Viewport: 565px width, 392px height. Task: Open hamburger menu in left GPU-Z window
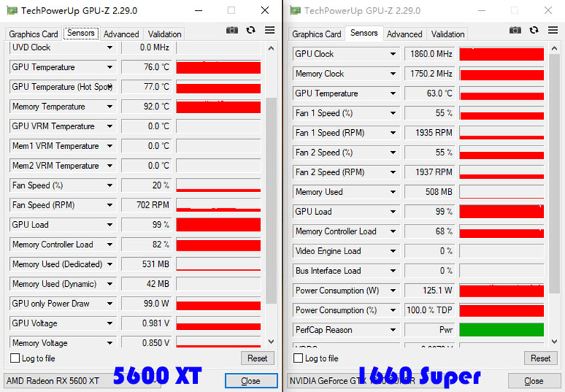[270, 30]
